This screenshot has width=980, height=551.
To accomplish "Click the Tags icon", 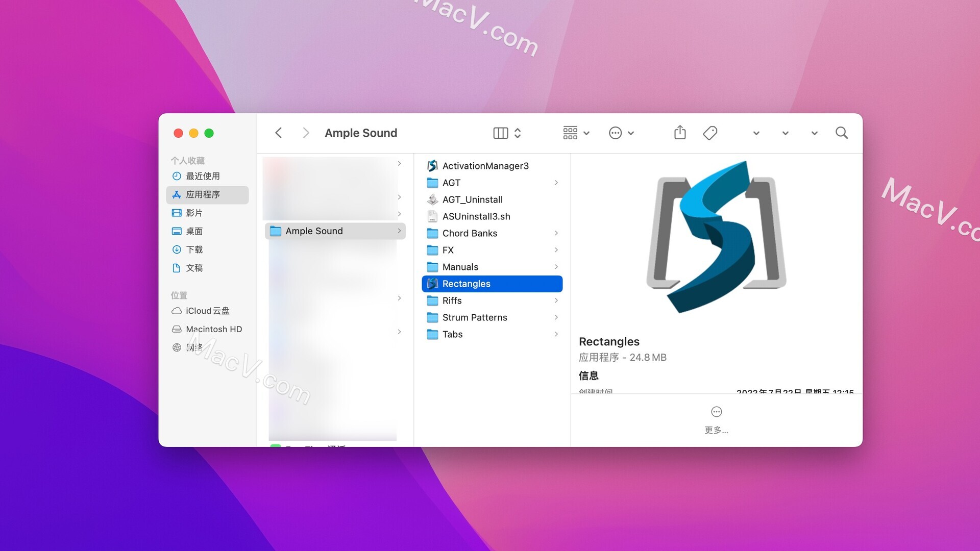I will [710, 133].
